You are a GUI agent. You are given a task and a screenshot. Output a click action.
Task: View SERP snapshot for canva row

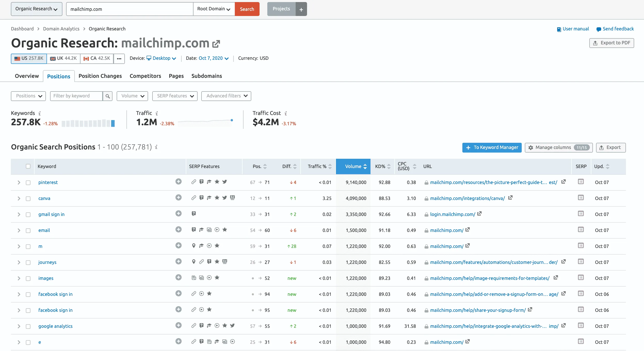[581, 198]
